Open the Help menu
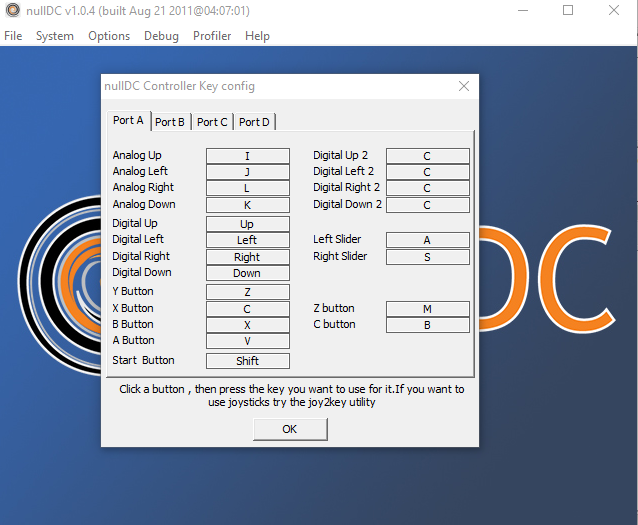This screenshot has width=638, height=525. pyautogui.click(x=257, y=36)
